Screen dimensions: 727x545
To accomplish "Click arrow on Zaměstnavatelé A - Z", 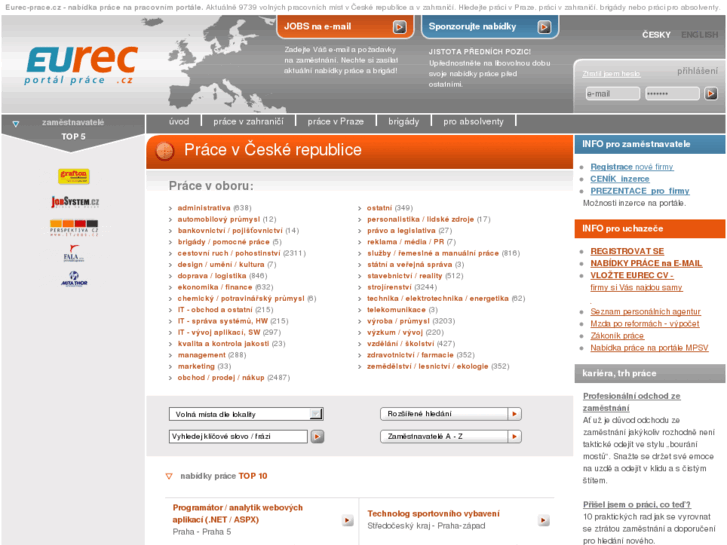I will [x=514, y=436].
